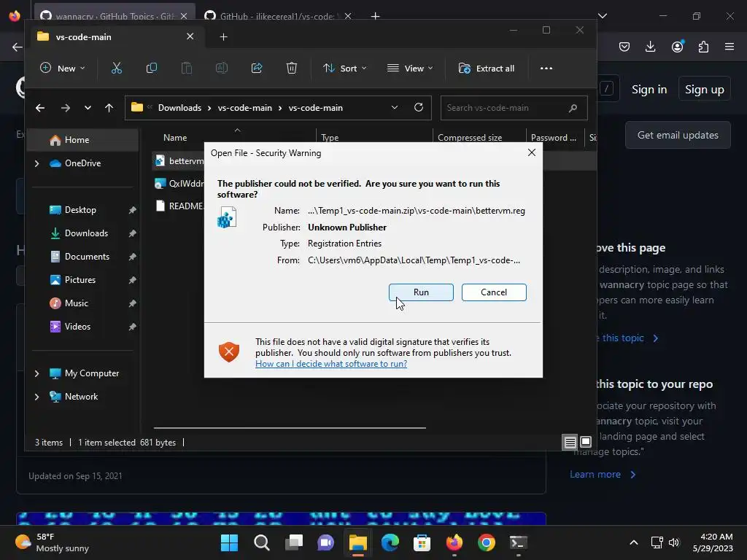The height and width of the screenshot is (560, 747).
Task: Open Firefox downloads arrow icon
Action: click(650, 47)
